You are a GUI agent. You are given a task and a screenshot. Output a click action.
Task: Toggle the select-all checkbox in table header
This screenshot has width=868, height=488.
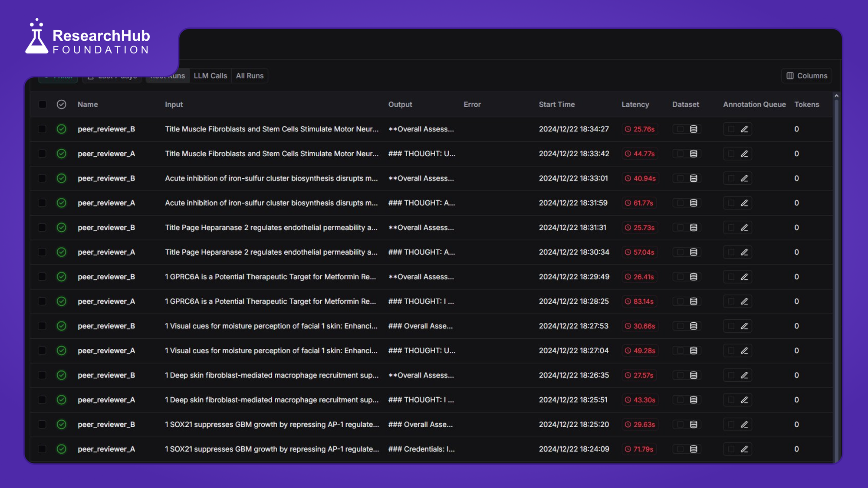(x=42, y=105)
